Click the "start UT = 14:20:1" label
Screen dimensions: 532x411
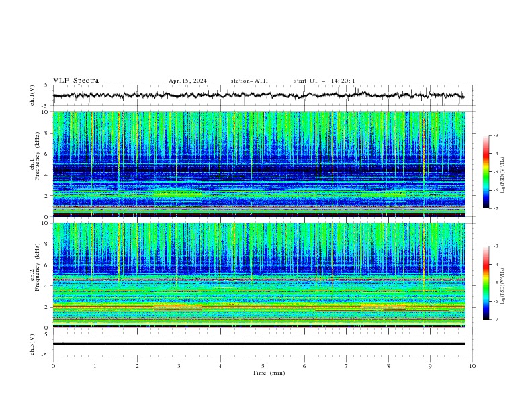pos(324,81)
